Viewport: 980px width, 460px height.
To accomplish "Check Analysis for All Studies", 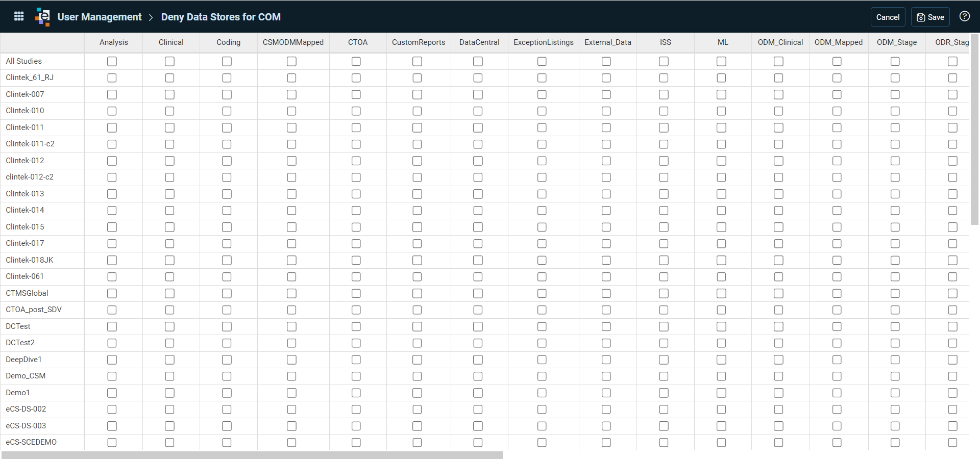I will tap(112, 61).
